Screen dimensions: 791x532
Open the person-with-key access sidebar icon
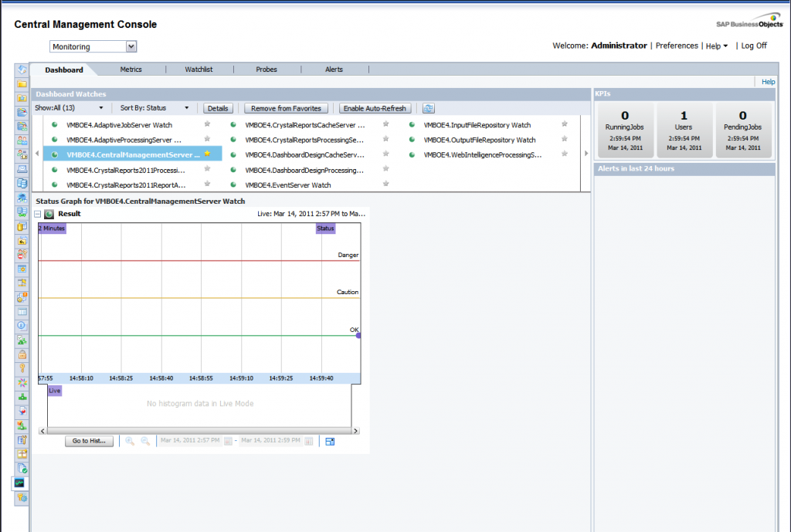coord(22,254)
